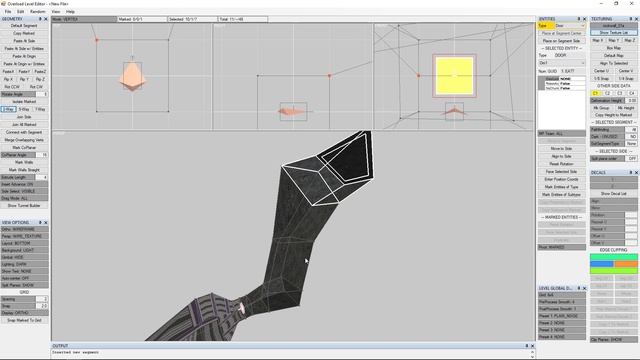Viewport: 640px width, 360px height.
Task: Click Merge Overlapping Verts button
Action: pyautogui.click(x=24, y=140)
